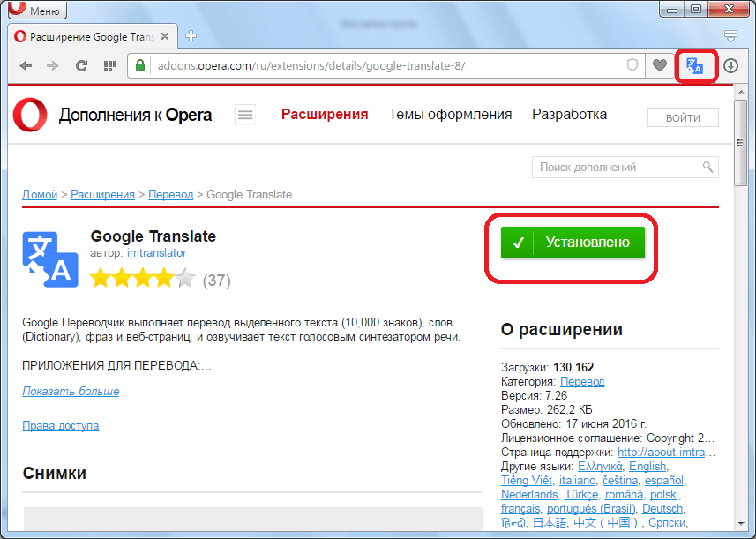Switch language to română

click(624, 495)
